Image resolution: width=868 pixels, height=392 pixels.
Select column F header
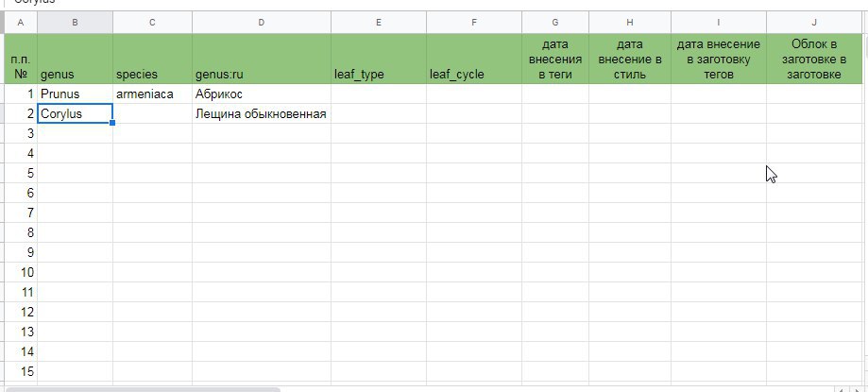pos(474,22)
